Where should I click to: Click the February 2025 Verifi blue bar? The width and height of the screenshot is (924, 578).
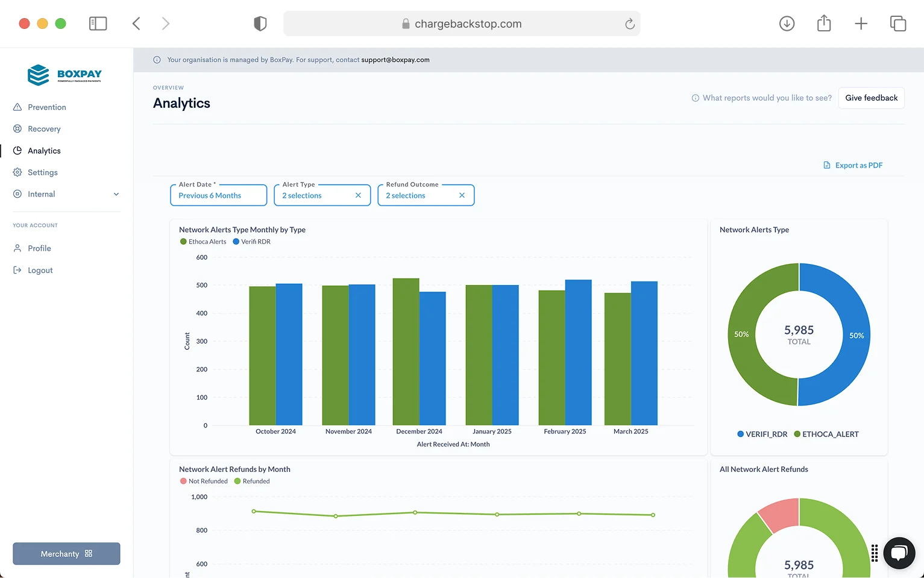click(x=578, y=352)
